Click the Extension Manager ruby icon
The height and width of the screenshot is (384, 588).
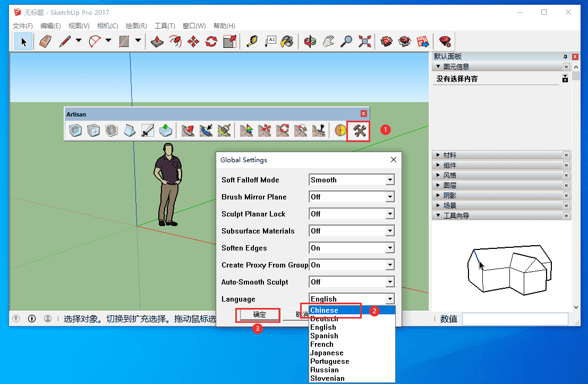tap(445, 41)
